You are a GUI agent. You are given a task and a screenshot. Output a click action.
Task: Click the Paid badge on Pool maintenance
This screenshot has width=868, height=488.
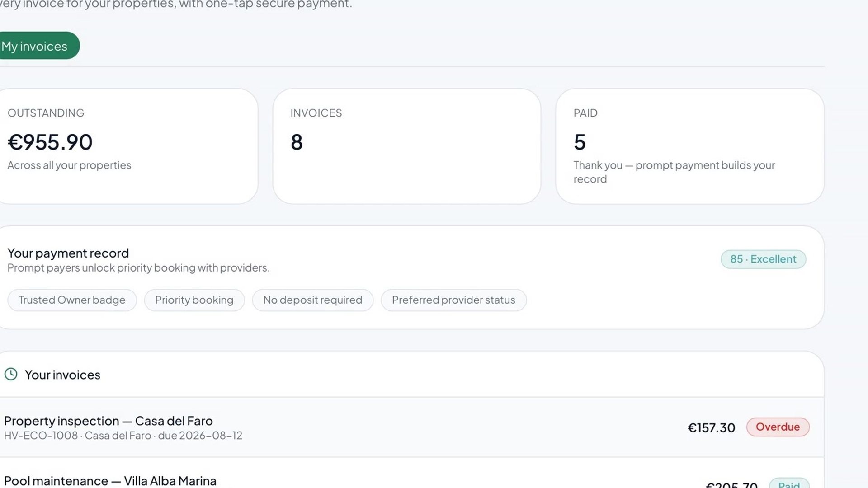click(789, 483)
